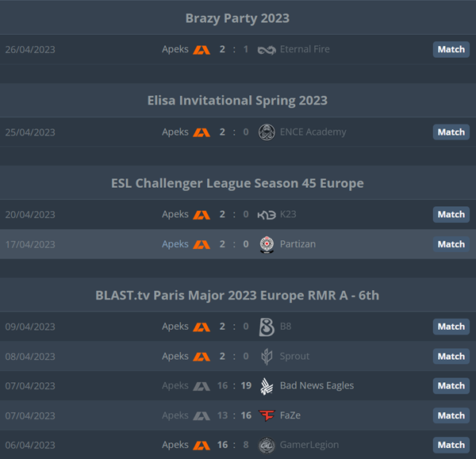Click the B8 team logo
The image size is (476, 459).
(x=267, y=327)
